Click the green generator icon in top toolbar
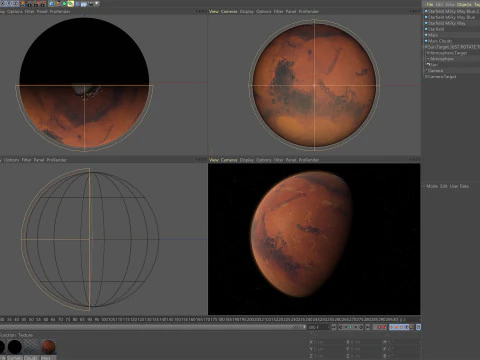 [64, 4]
